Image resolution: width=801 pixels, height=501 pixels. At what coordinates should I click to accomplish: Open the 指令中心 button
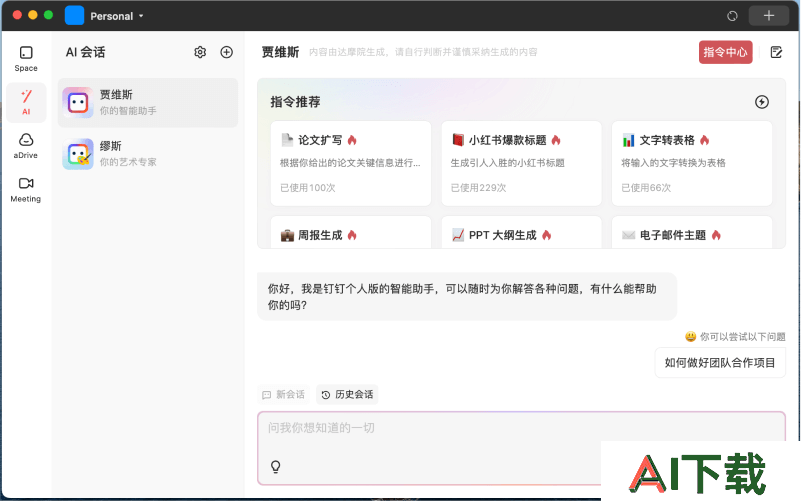[x=725, y=52]
